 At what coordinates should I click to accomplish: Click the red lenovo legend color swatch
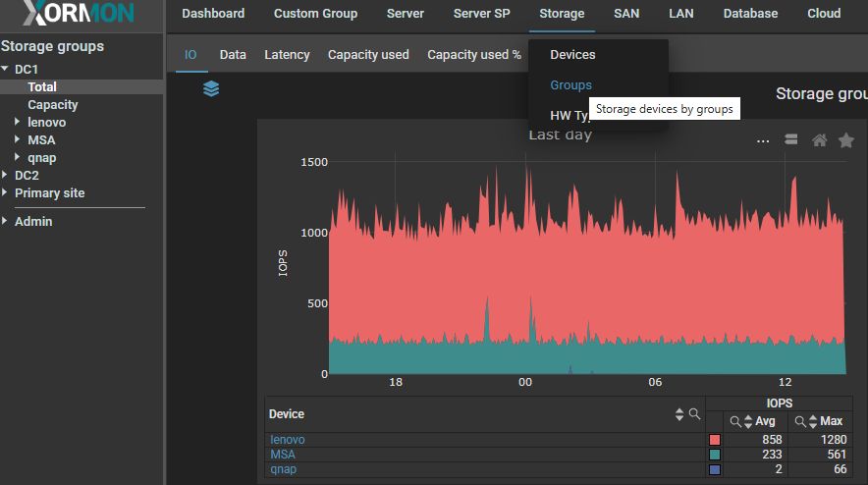714,440
